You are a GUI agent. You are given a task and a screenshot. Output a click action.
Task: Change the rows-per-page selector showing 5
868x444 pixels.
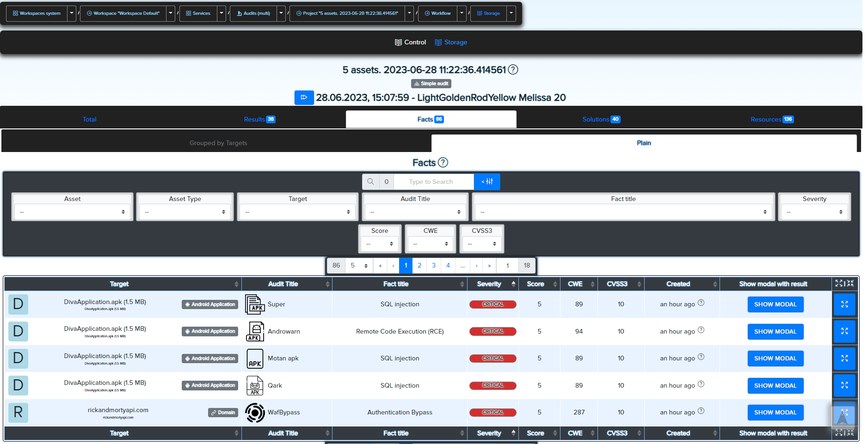(x=359, y=266)
